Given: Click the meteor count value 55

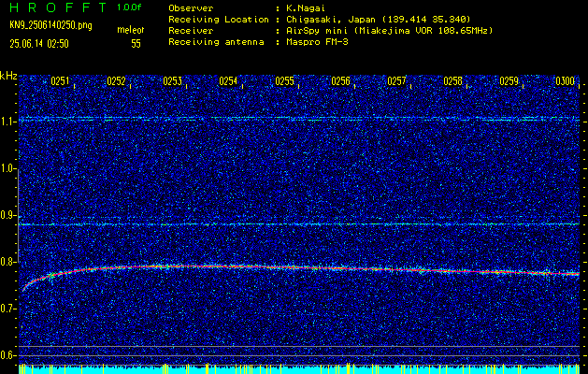Looking at the screenshot, I should pyautogui.click(x=136, y=44).
